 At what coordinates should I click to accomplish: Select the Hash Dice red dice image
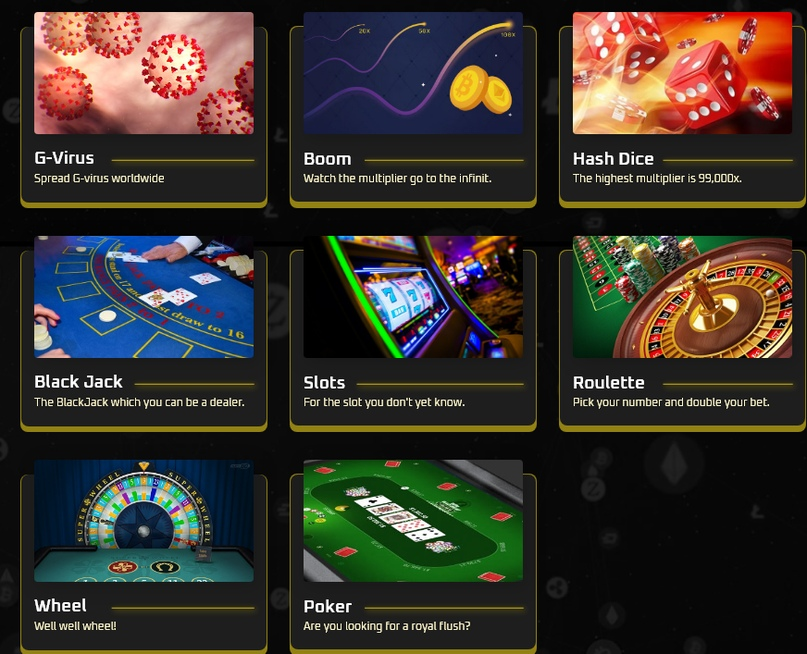[x=682, y=73]
